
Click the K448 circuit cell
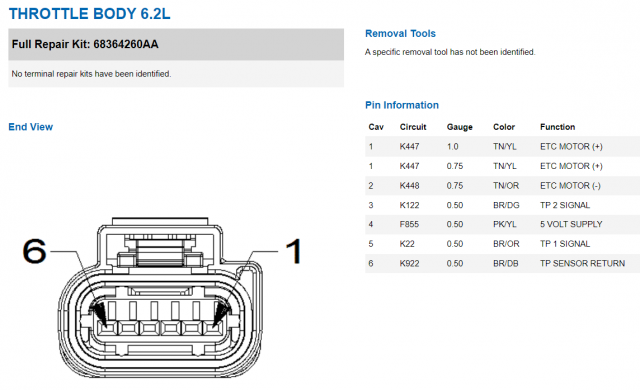[x=409, y=186]
